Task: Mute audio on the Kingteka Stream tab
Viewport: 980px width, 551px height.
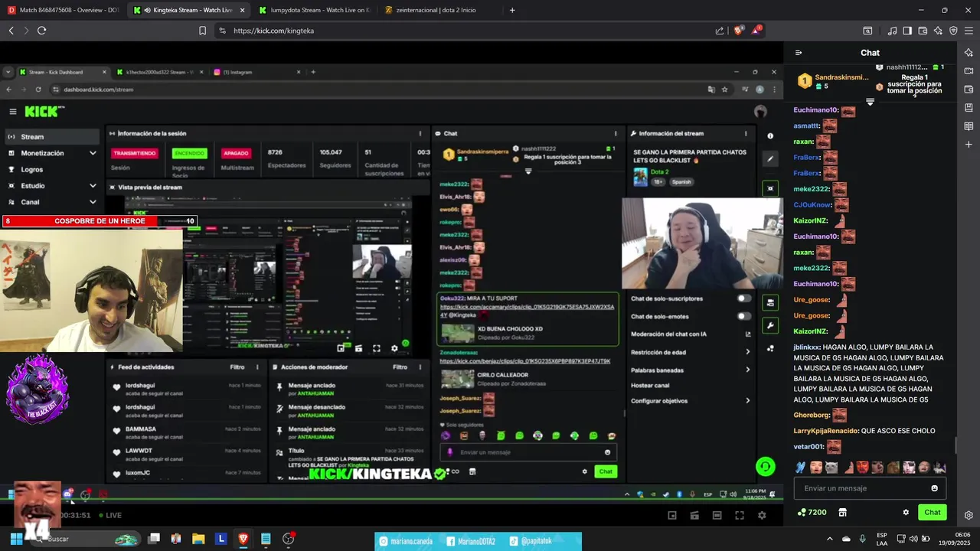Action: click(x=147, y=10)
